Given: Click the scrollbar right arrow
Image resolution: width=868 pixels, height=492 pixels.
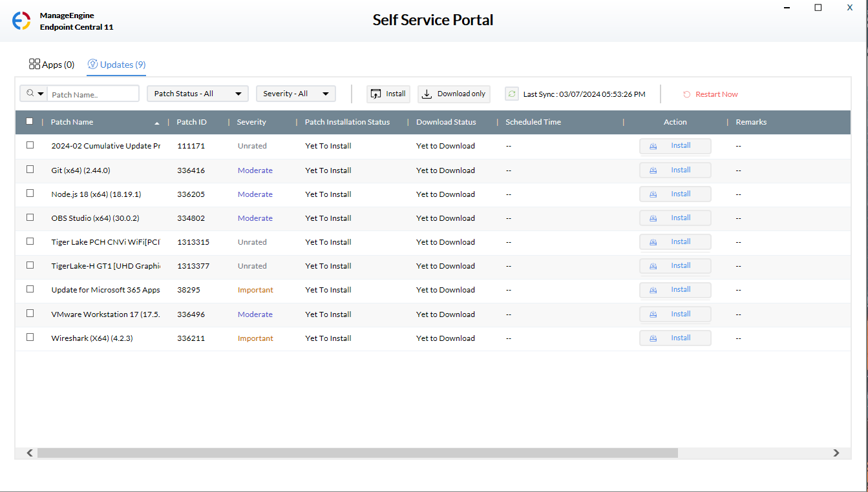Looking at the screenshot, I should 836,453.
